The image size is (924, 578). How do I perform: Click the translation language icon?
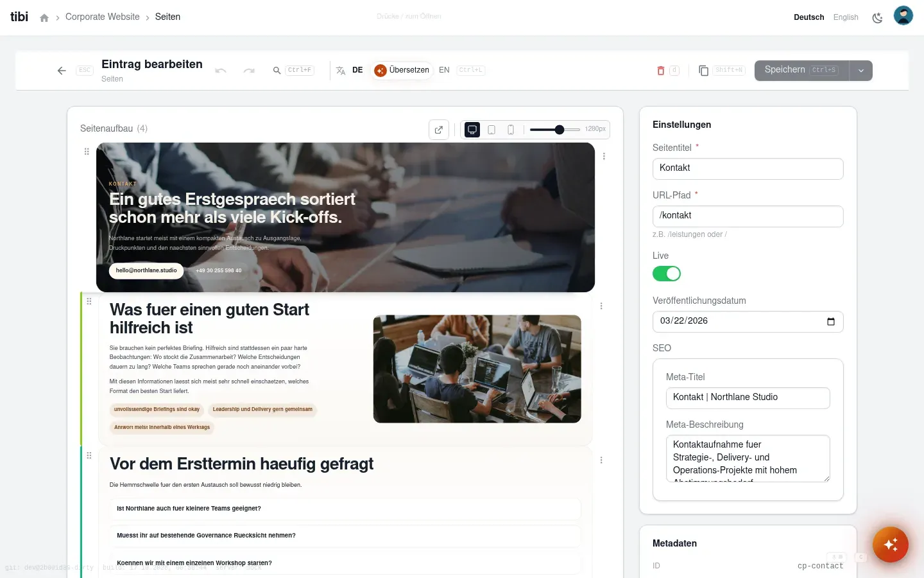341,71
